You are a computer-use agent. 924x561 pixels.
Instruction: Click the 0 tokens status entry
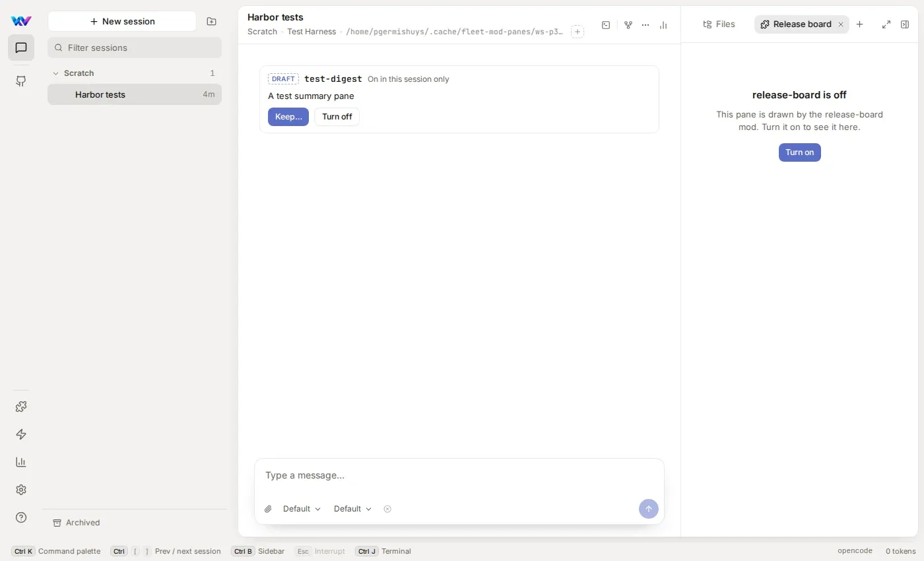(901, 551)
